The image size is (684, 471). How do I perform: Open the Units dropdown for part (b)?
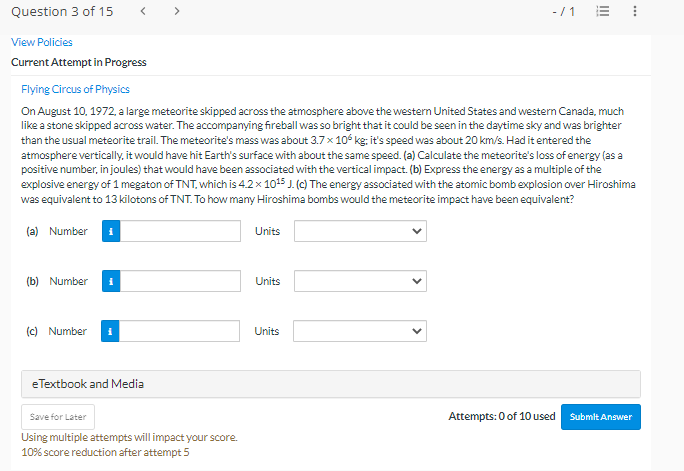360,281
